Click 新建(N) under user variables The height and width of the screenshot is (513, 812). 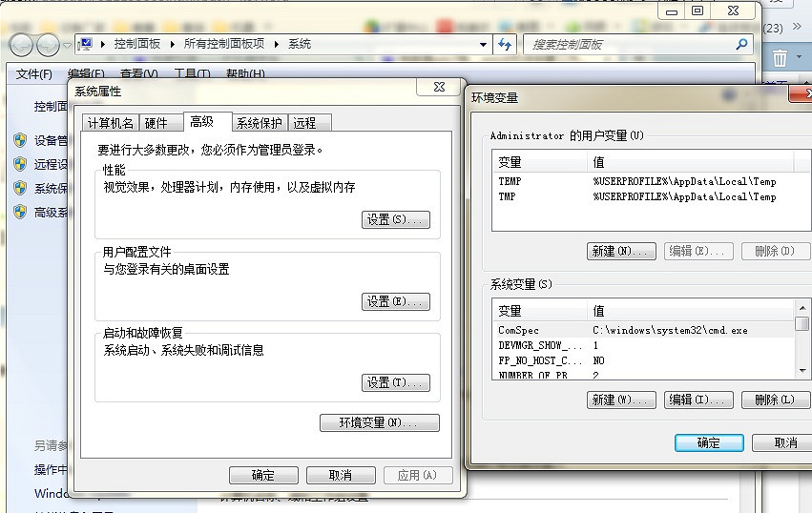(620, 251)
